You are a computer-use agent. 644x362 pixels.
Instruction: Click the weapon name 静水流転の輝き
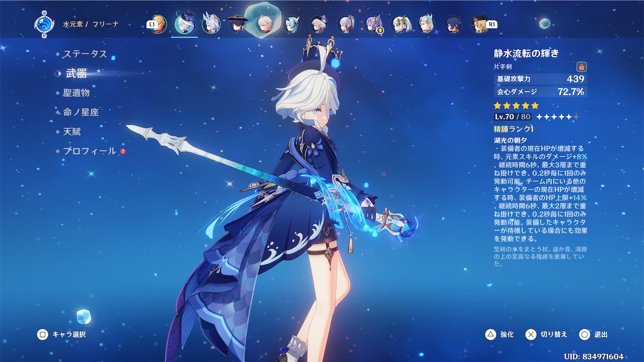click(x=526, y=53)
